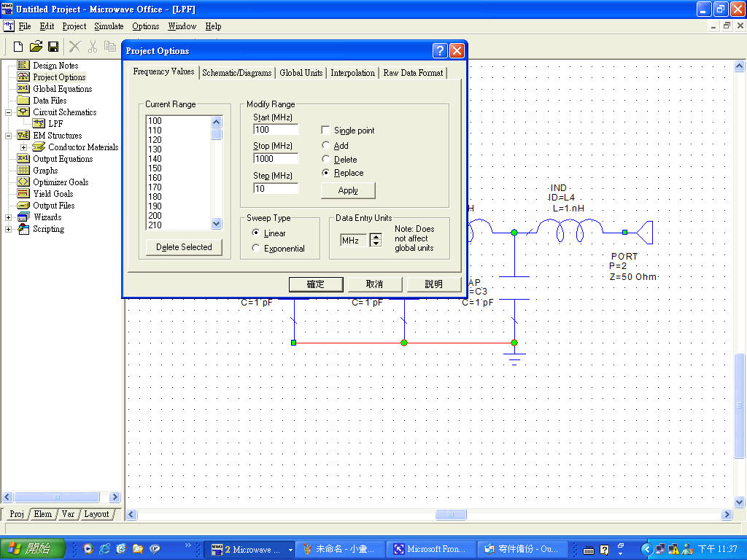Click the New Project toolbar icon
Screen dimensions: 747x560
[x=18, y=46]
